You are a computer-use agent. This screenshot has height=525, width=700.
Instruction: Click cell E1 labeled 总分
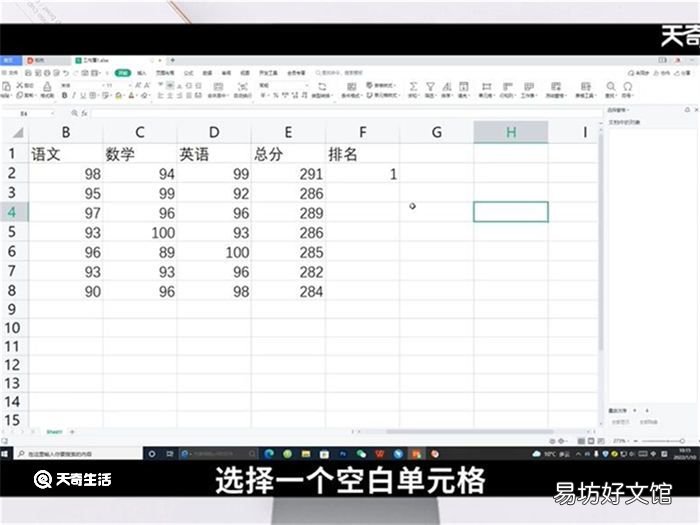(288, 154)
